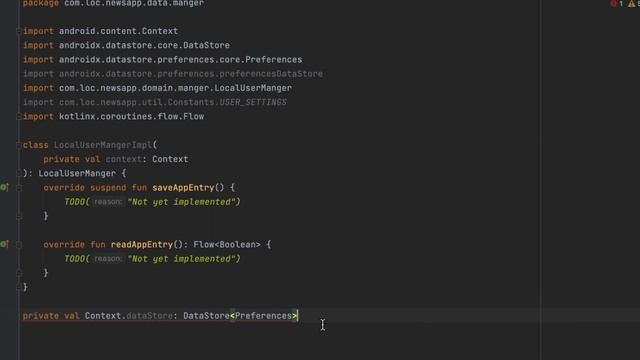Screen dimensions: 640x360
Task: Click the domain.manger.LocalUserManger import
Action: (175, 88)
